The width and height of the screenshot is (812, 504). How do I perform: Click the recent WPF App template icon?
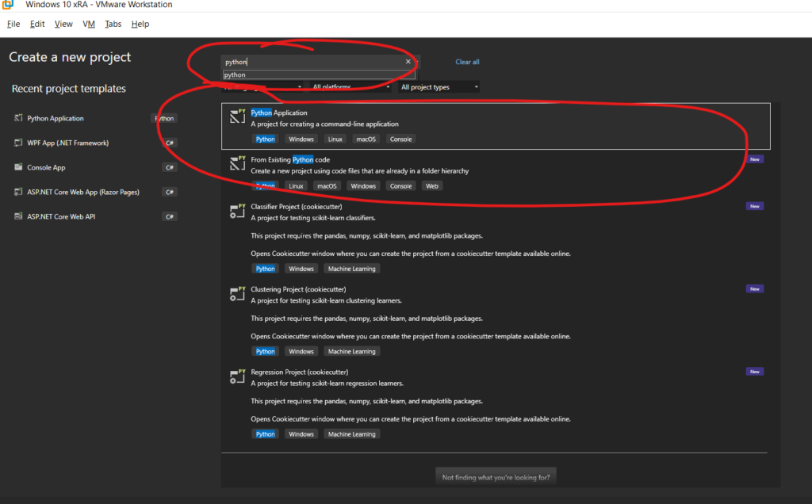[x=18, y=143]
